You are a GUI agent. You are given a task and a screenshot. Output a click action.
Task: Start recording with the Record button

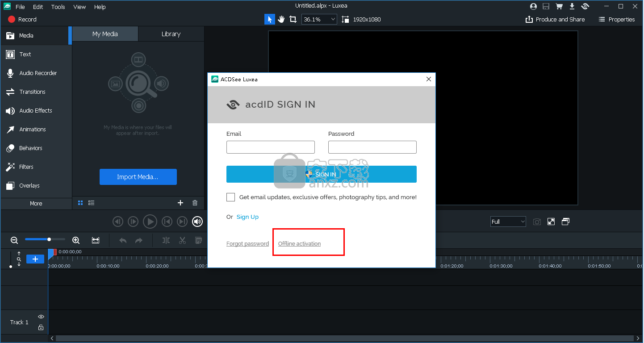click(x=22, y=19)
